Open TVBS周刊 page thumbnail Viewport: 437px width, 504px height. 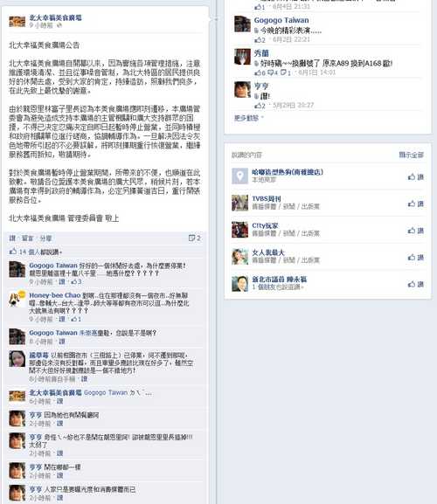[x=239, y=203]
